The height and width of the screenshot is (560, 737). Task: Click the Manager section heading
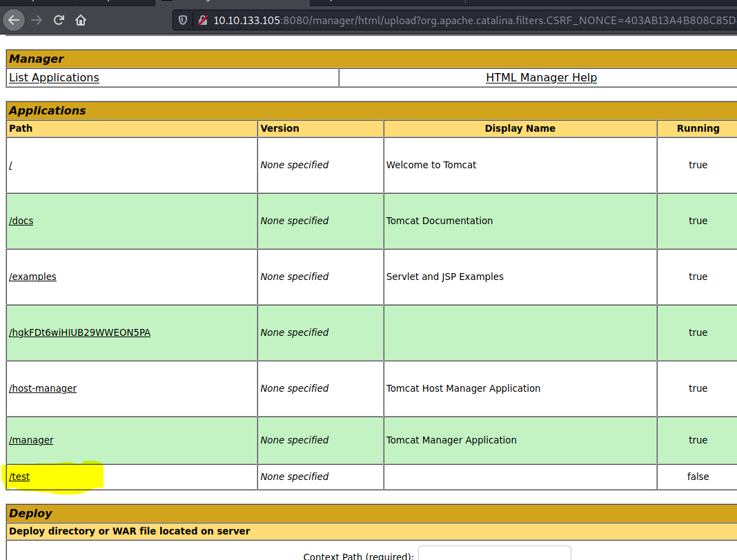(36, 59)
